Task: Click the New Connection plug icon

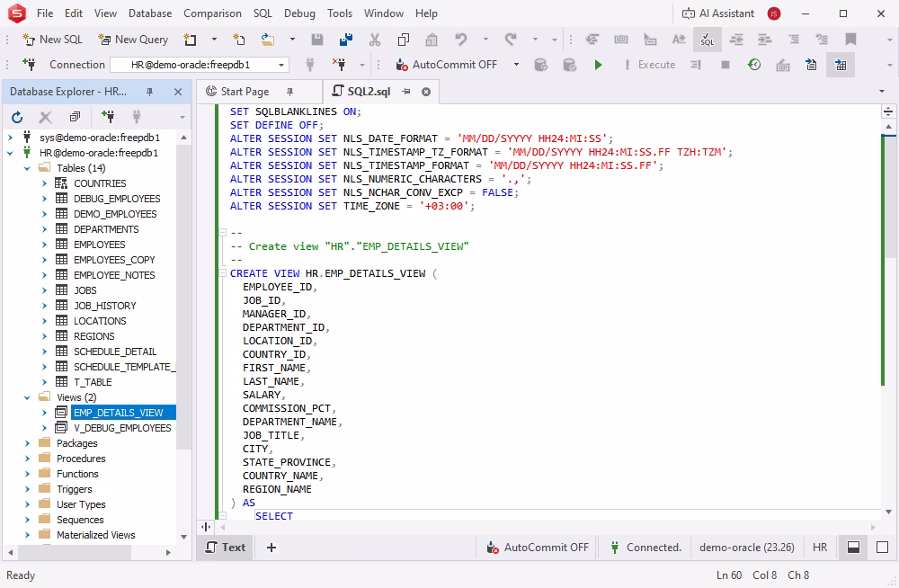Action: pos(29,65)
